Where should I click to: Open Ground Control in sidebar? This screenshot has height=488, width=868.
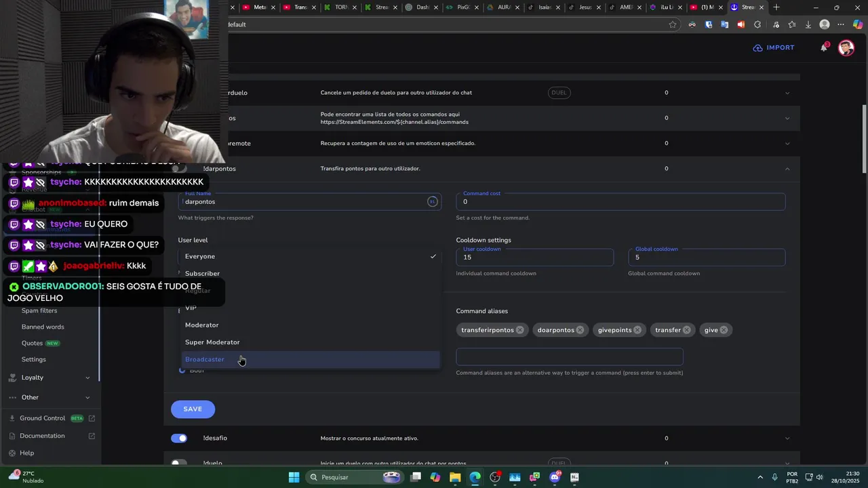[42, 418]
